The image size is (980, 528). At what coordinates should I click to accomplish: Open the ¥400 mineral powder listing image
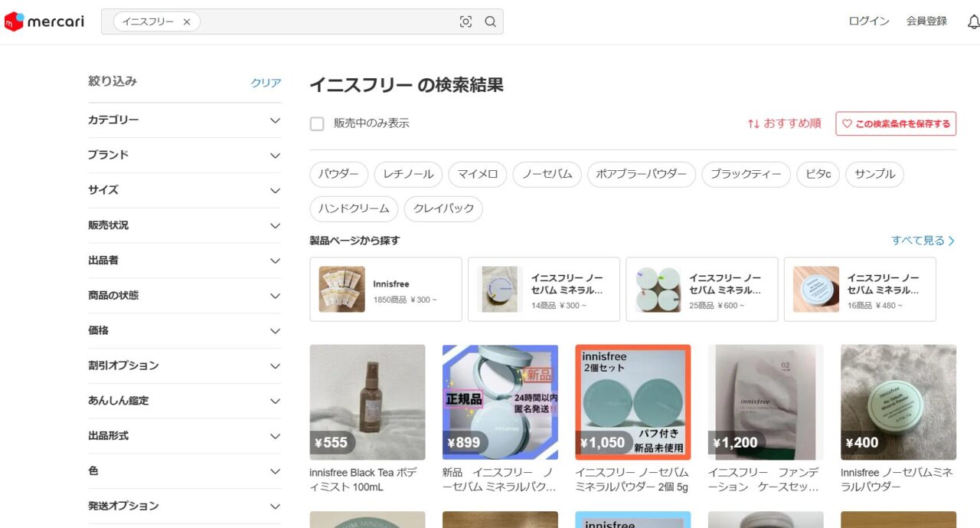[x=899, y=402]
